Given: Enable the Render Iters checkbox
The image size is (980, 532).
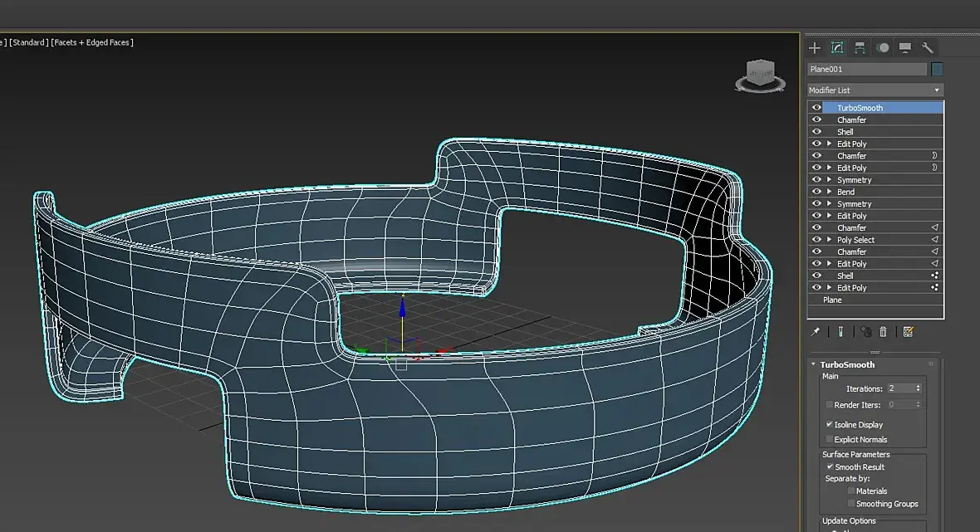Looking at the screenshot, I should point(830,405).
